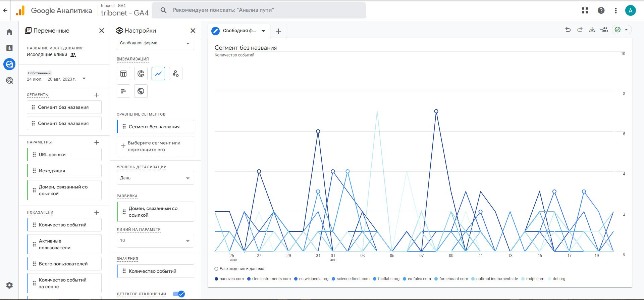Download the exploration data

(592, 30)
